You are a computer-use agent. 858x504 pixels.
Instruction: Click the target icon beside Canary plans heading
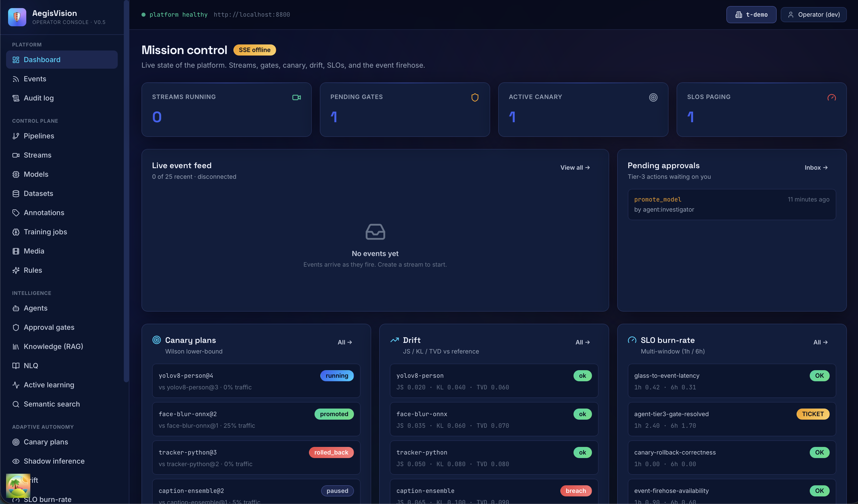point(156,340)
